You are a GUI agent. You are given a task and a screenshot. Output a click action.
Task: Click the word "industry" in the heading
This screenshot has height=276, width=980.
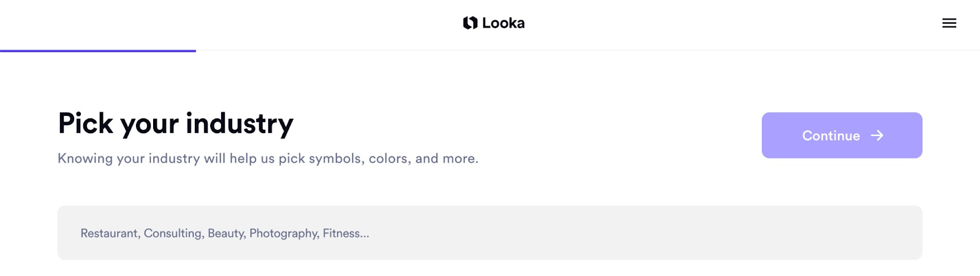(239, 123)
